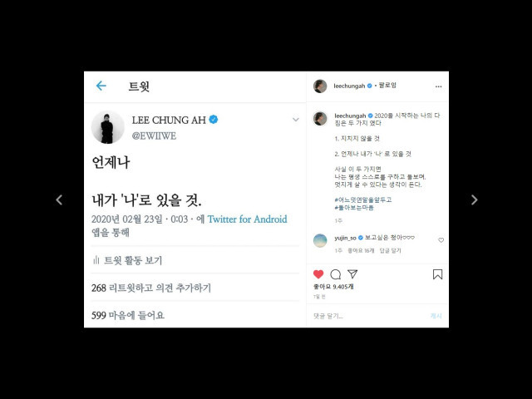Image resolution: width=532 pixels, height=399 pixels.
Task: Like yujin_so's comment with the small heart
Action: tap(441, 240)
